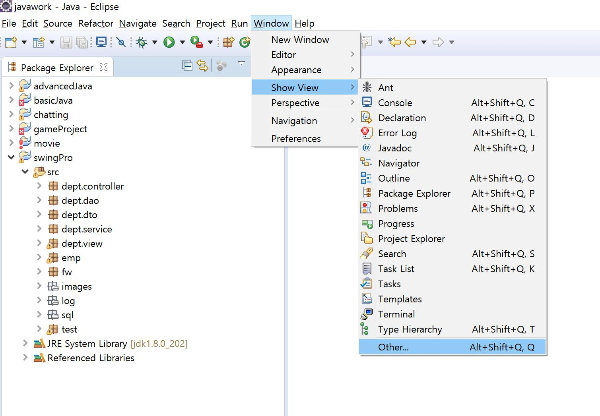Viewport: 600px width, 416px height.
Task: Show the Type Hierarchy view
Action: click(x=453, y=329)
